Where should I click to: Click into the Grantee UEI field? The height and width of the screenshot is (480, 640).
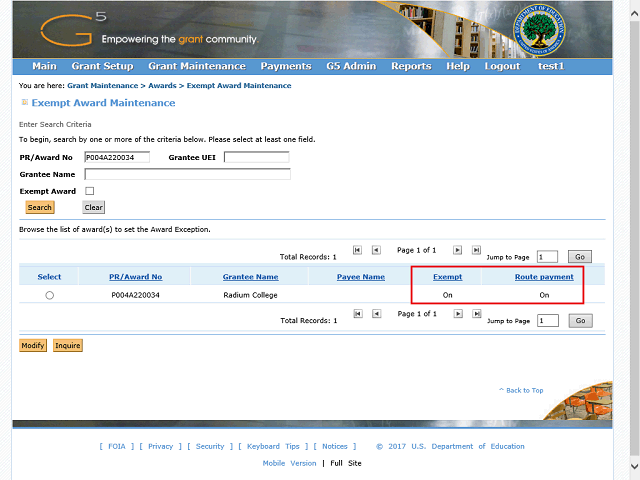click(x=256, y=157)
